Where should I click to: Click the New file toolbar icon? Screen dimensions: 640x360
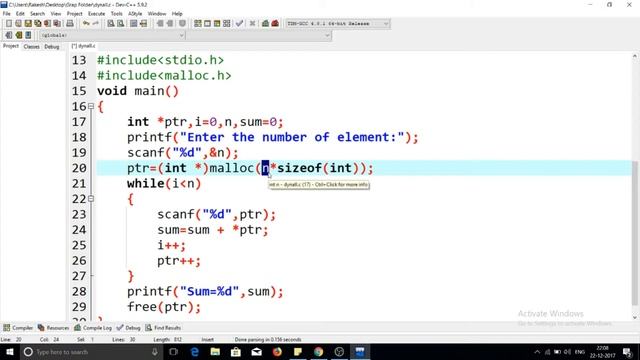pyautogui.click(x=9, y=24)
